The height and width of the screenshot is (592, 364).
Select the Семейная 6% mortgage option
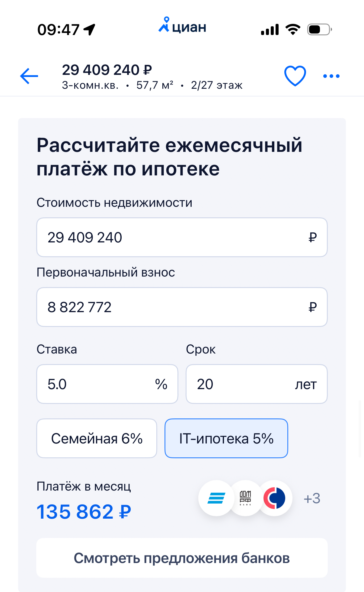coord(97,438)
